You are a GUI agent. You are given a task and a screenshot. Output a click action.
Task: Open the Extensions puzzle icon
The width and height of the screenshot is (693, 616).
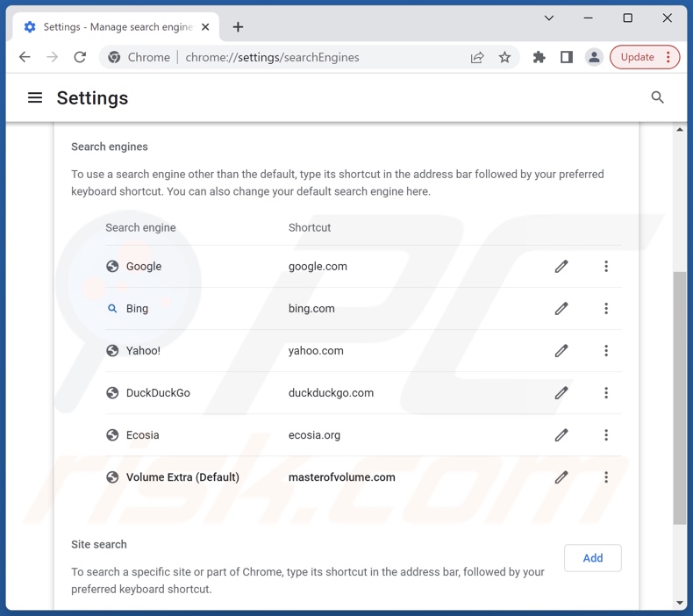tap(539, 57)
